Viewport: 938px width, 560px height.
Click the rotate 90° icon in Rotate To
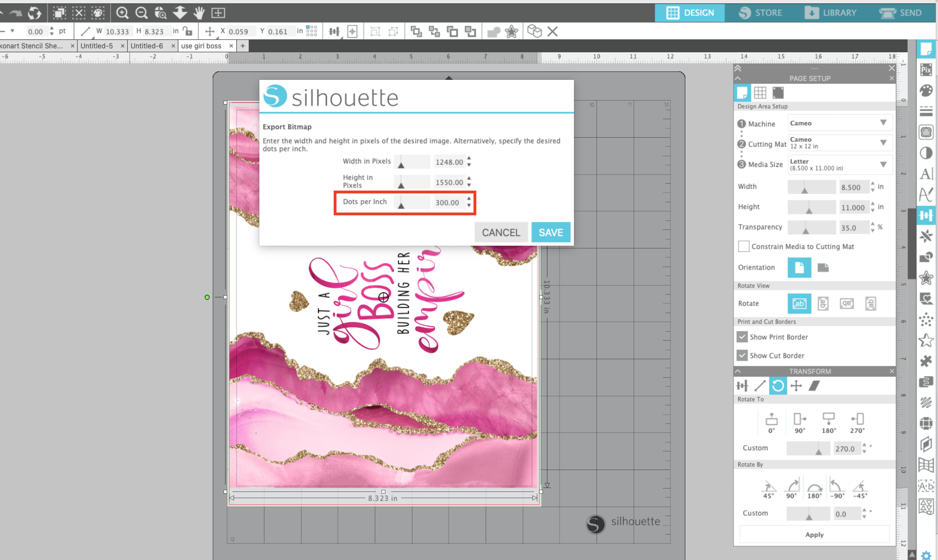click(x=799, y=420)
